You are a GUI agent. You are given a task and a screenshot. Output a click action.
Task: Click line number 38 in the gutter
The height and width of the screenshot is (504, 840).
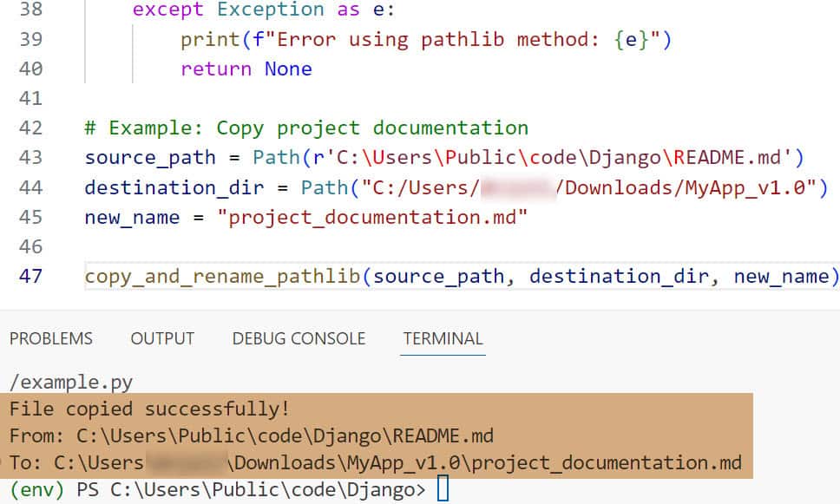point(30,10)
